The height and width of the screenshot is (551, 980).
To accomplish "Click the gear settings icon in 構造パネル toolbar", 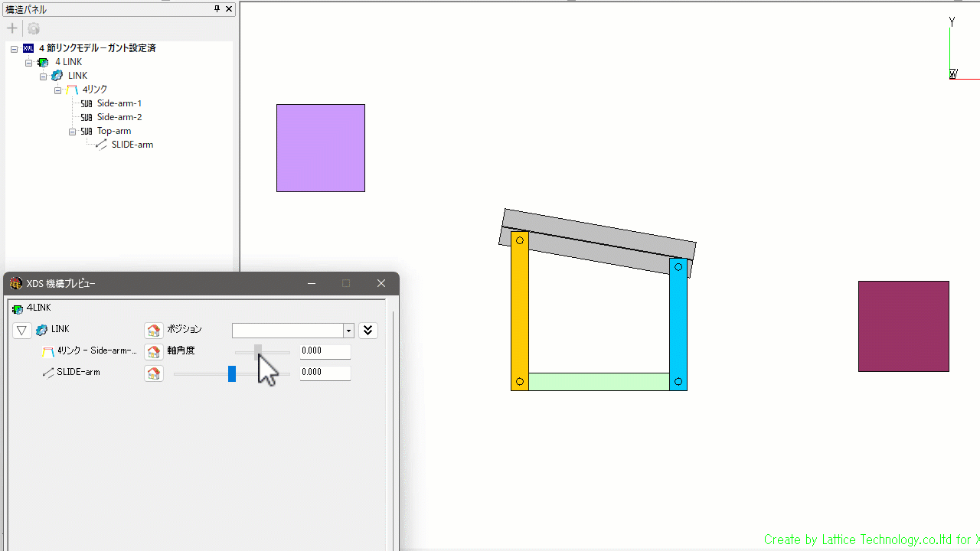I will (x=34, y=29).
